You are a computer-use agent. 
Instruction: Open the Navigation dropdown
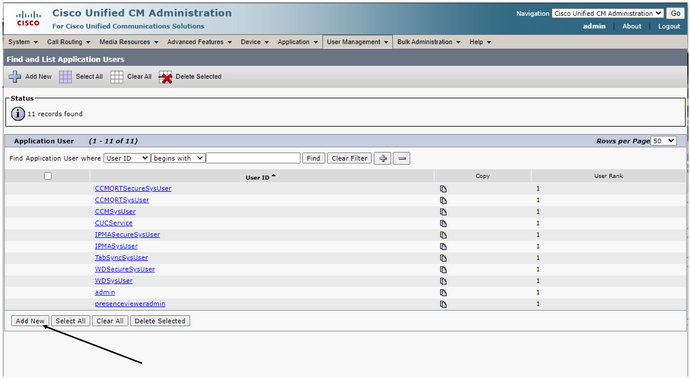(x=608, y=14)
